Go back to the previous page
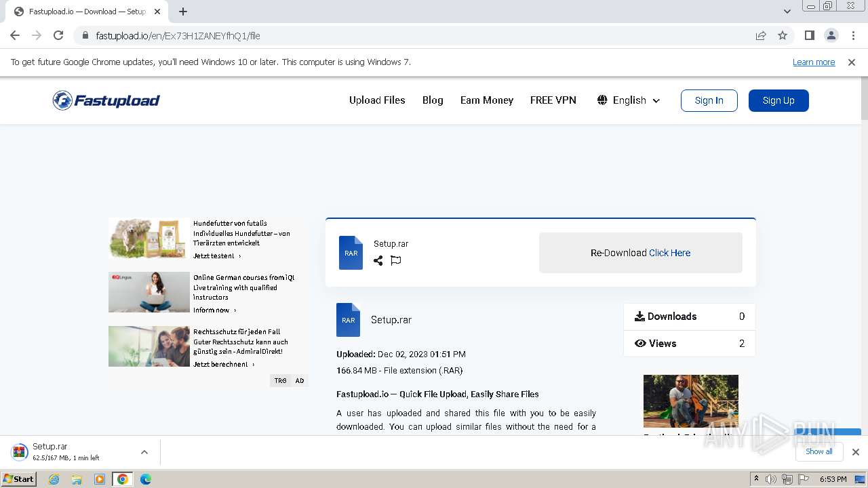The width and height of the screenshot is (868, 488). (x=15, y=35)
